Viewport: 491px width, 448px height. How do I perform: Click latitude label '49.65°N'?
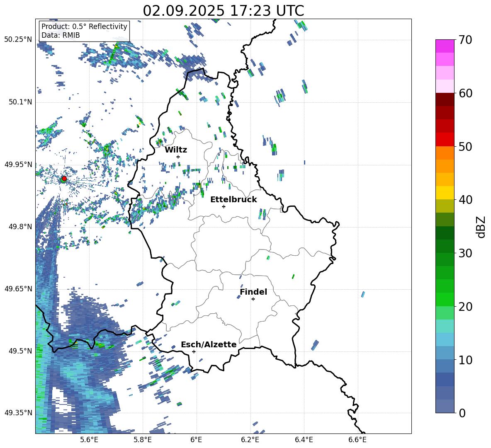click(18, 288)
